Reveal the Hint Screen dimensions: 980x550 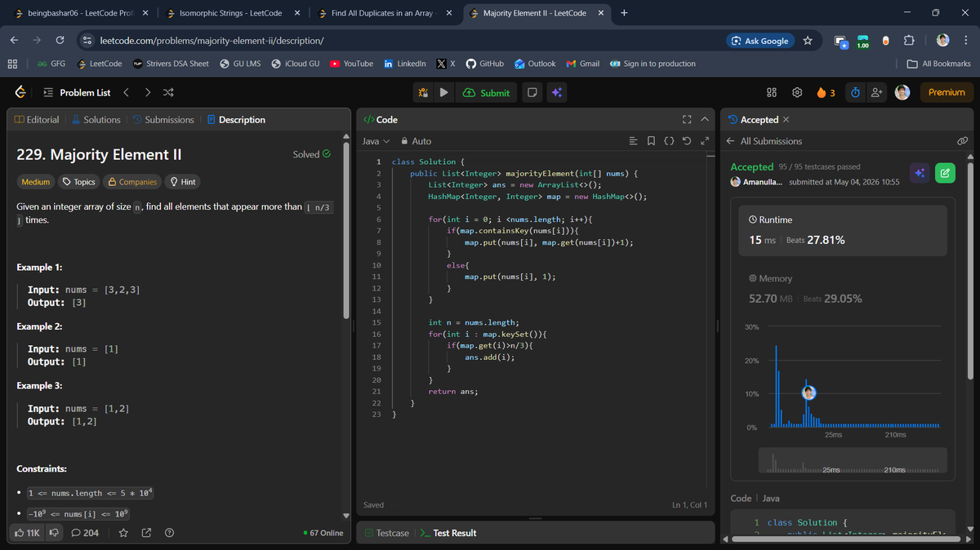tap(182, 182)
